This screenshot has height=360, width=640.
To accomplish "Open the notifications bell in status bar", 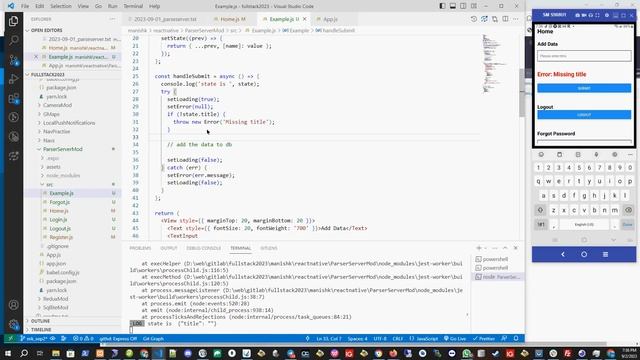I will (516, 339).
